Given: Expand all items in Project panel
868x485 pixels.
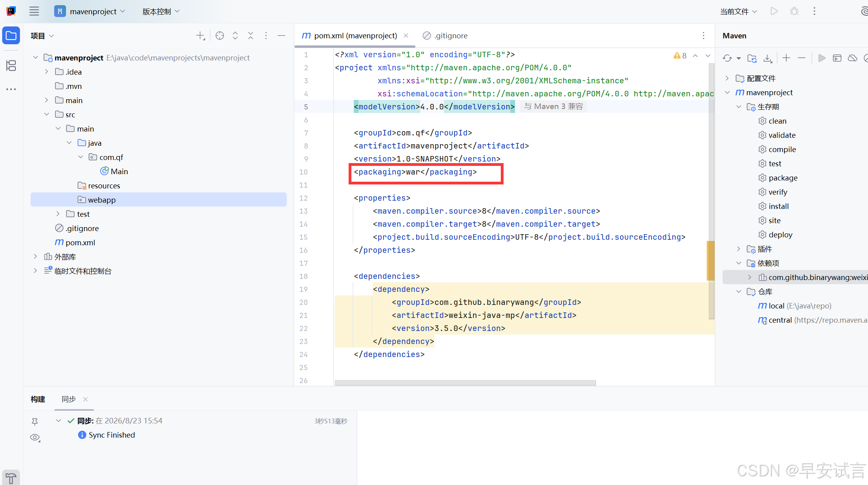Looking at the screenshot, I should pos(235,36).
